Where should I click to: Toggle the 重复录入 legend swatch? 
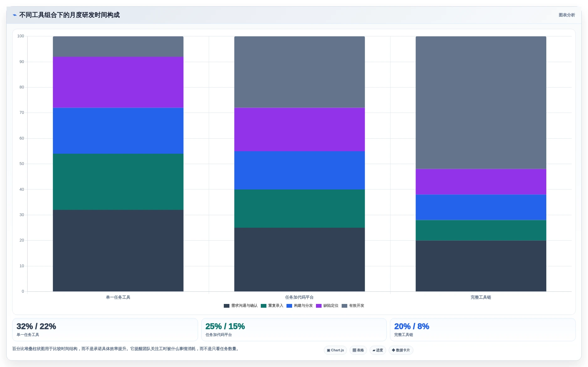click(x=264, y=306)
